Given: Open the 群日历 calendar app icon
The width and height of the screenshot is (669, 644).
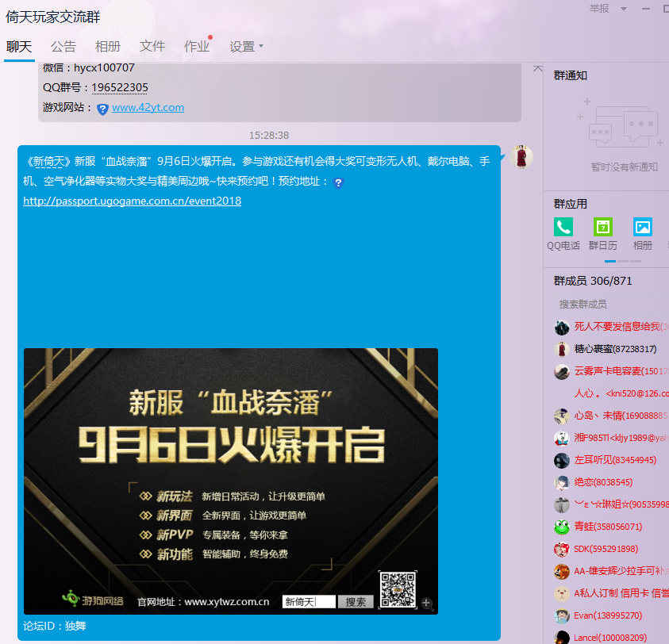Looking at the screenshot, I should click(x=603, y=227).
